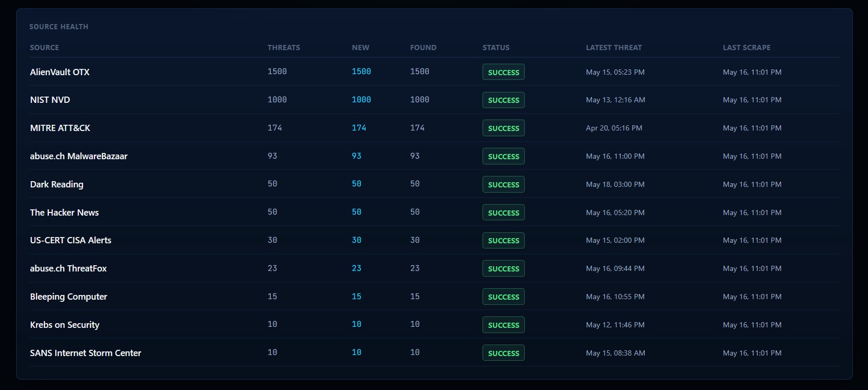
Task: Click the SUCCESS badge for abuse.ch MalwareBazaar
Action: click(x=503, y=156)
